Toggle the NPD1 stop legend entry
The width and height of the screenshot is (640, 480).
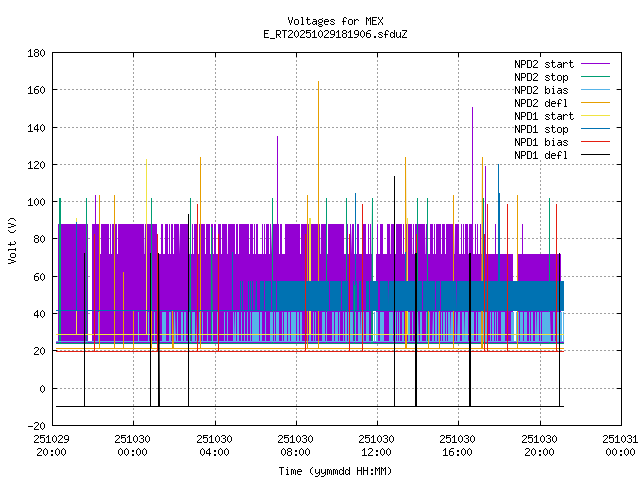(x=543, y=128)
